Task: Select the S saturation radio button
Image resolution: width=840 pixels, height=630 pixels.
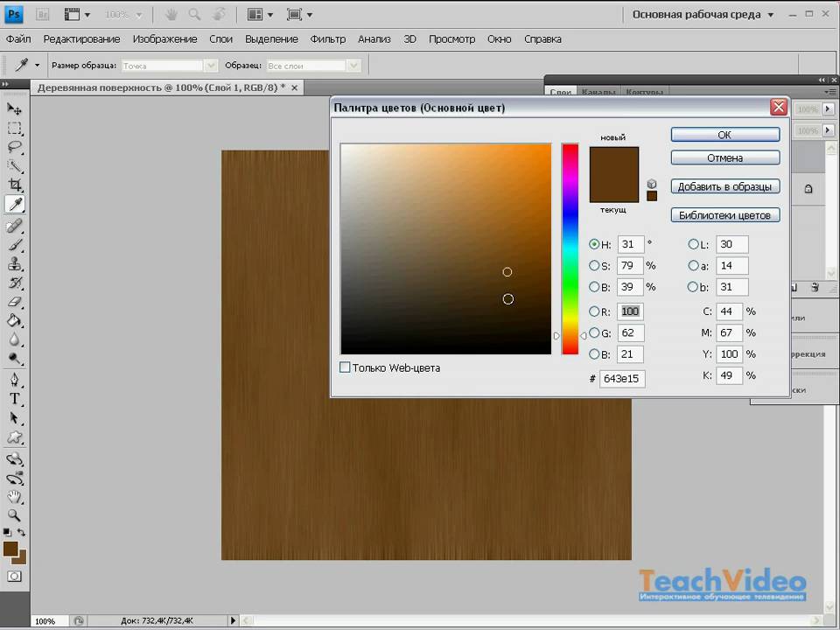Action: coord(594,266)
